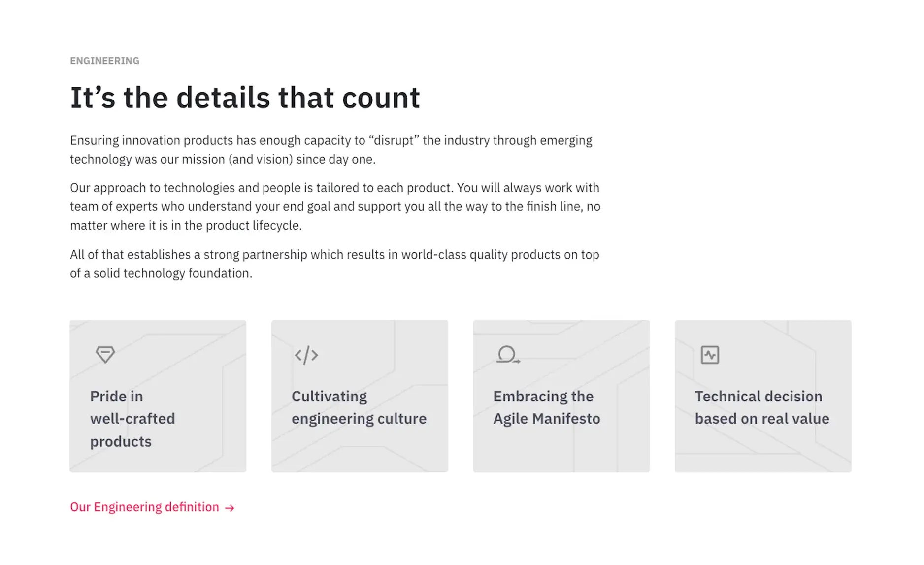Select the Pride in well-crafted products card
Screen dimensions: 924x565
158,396
